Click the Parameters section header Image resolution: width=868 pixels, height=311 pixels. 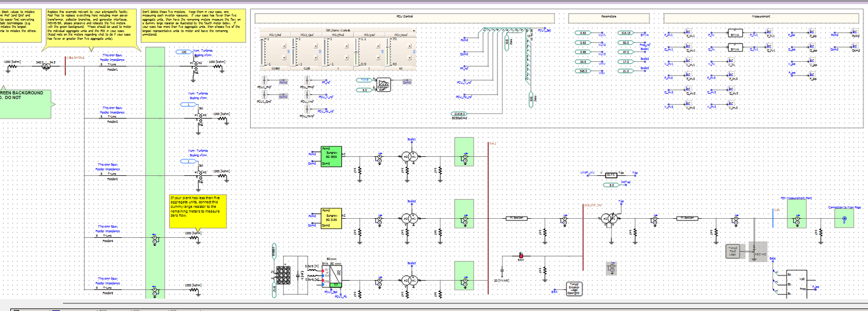coord(609,18)
